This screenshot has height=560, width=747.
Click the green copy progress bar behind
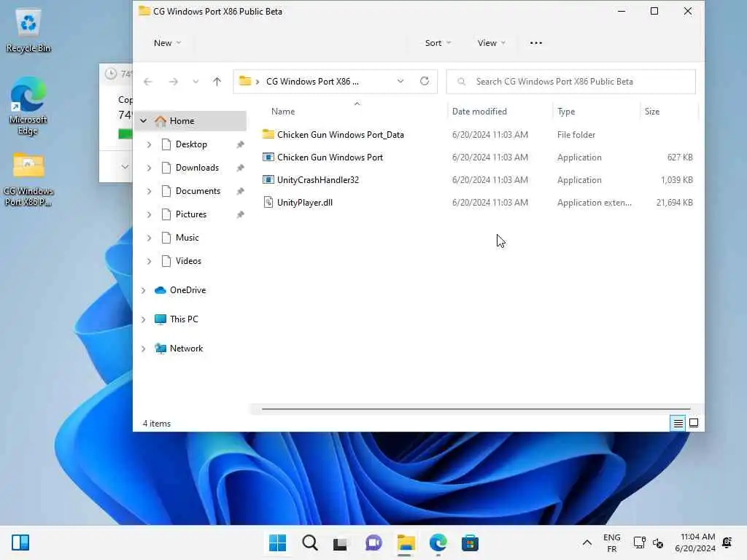click(125, 134)
